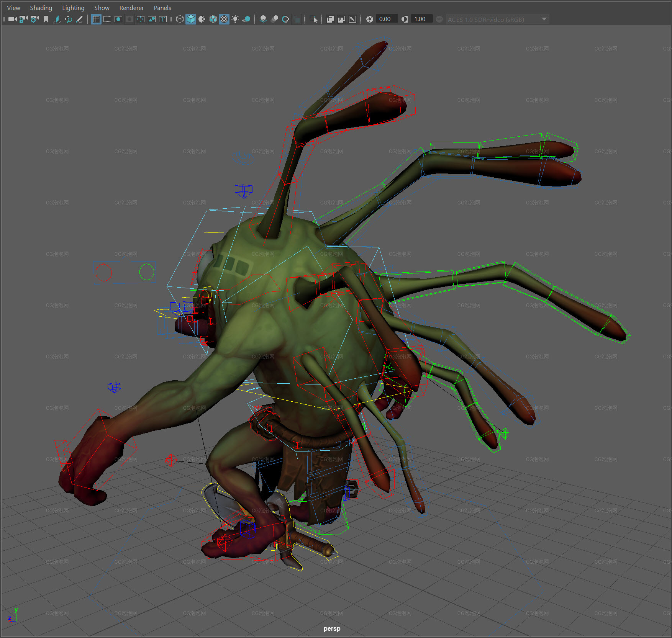
Task: Toggle the Depth of Field icon
Action: [297, 19]
